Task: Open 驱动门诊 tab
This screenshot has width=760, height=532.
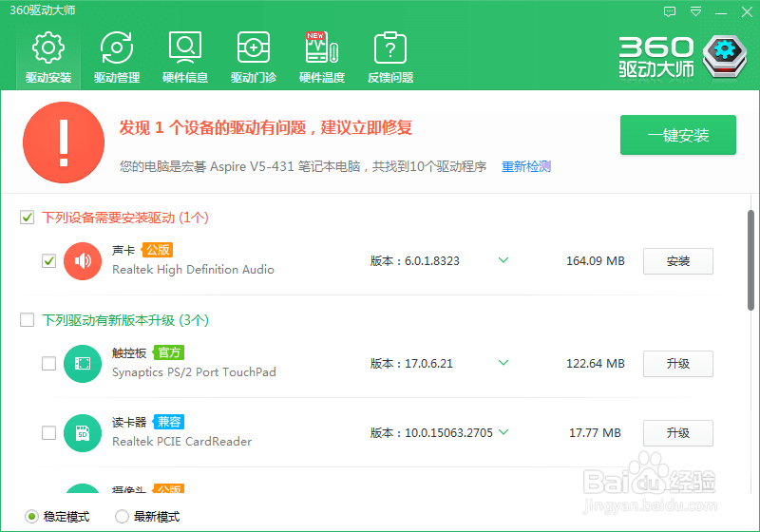Action: click(x=254, y=58)
